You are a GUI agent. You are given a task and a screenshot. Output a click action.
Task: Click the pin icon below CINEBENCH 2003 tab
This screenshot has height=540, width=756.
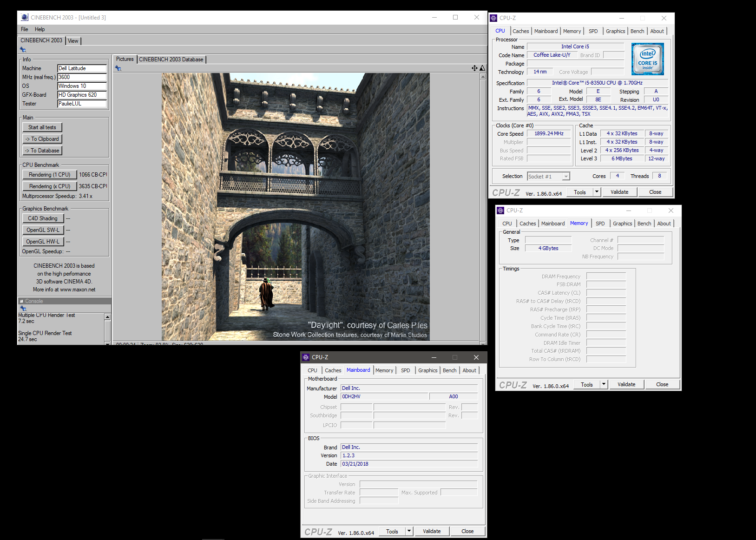(23, 49)
